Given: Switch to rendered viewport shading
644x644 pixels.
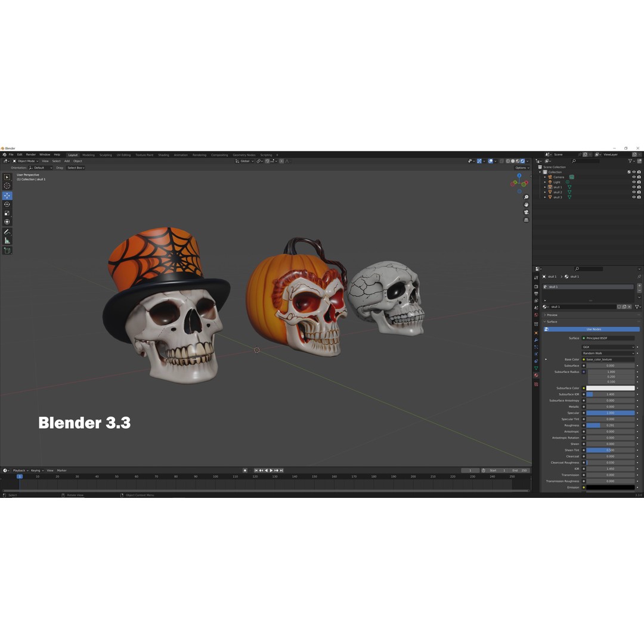Looking at the screenshot, I should [x=522, y=161].
